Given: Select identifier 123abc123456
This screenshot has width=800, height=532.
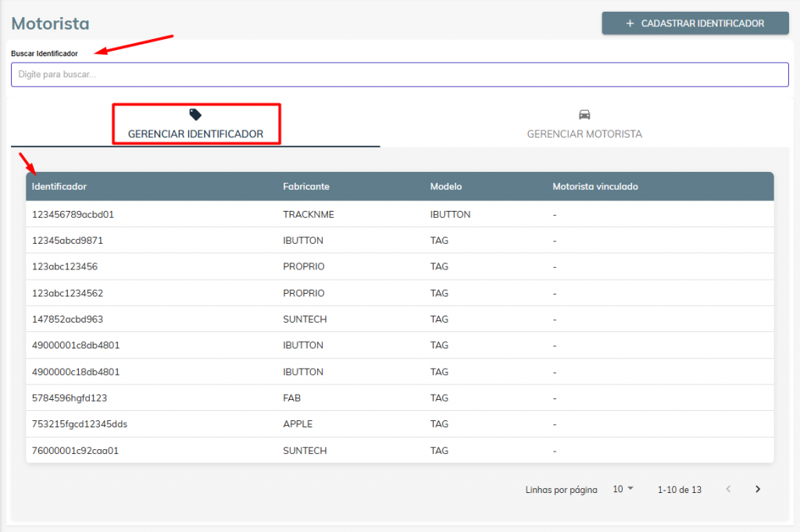Looking at the screenshot, I should tap(65, 266).
